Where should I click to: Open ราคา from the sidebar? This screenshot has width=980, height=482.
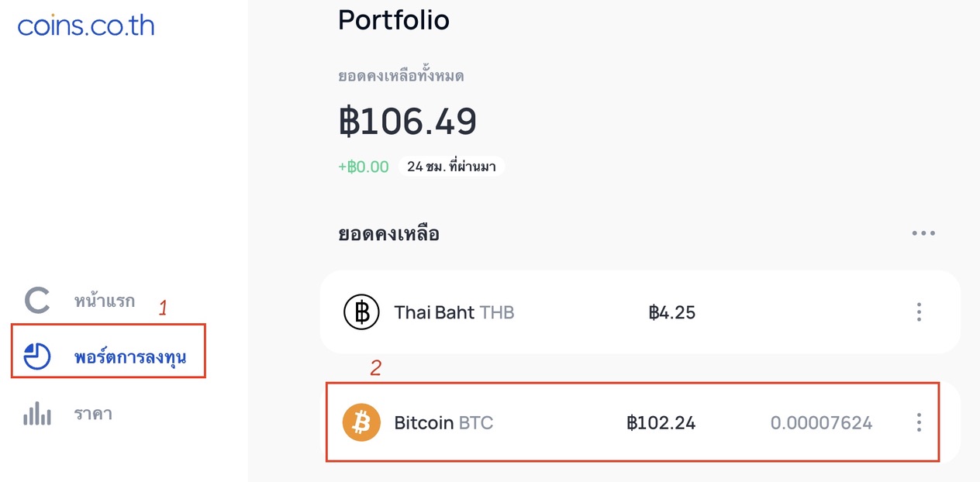point(93,414)
